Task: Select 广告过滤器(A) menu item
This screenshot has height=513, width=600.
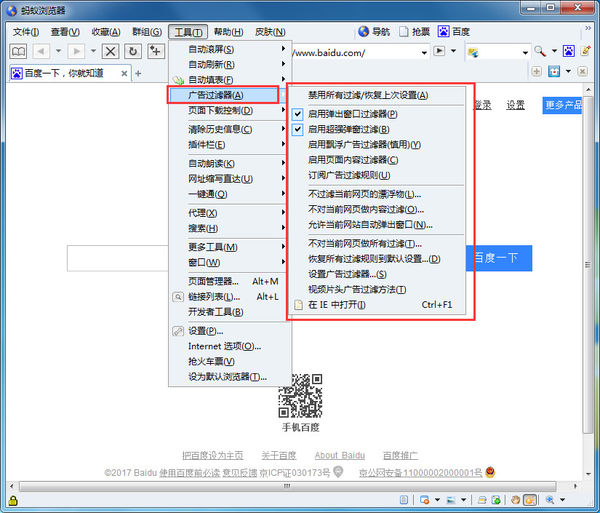Action: click(223, 95)
